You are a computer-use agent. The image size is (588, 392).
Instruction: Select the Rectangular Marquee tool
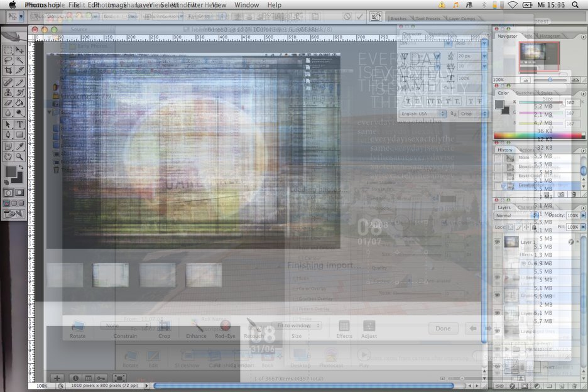point(8,50)
